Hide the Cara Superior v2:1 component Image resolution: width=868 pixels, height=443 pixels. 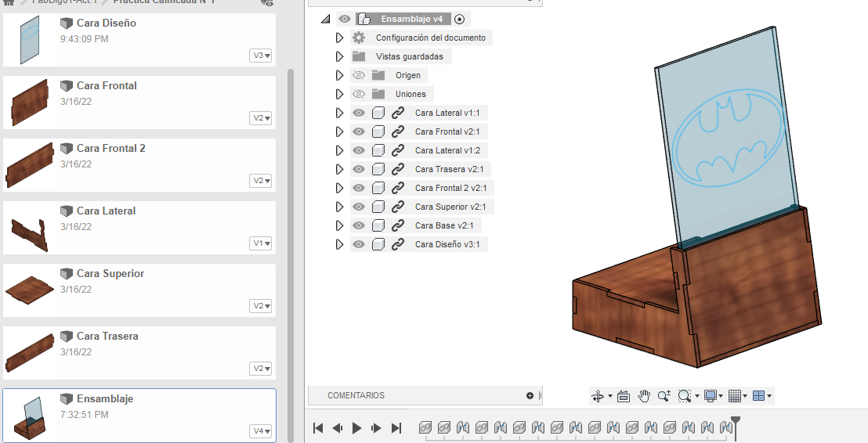pos(359,207)
